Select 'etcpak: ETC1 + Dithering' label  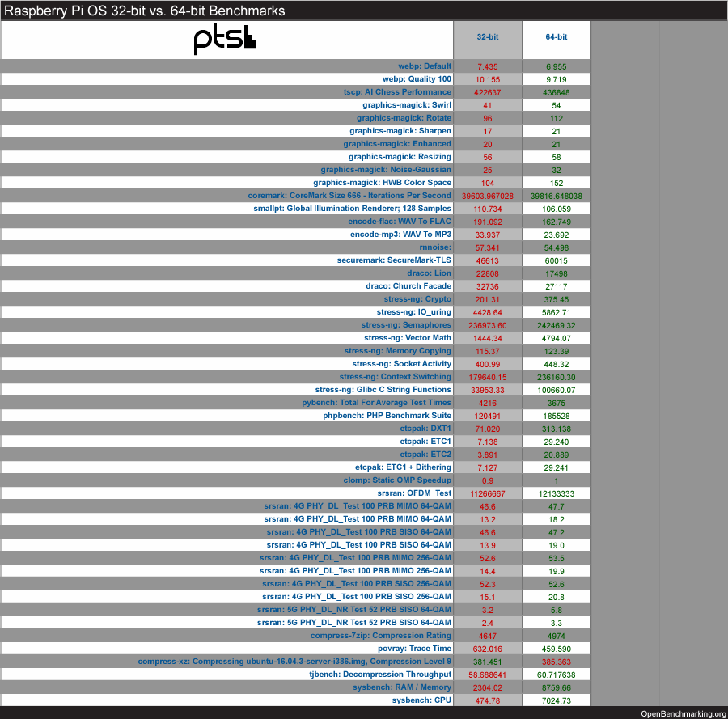coord(403,467)
